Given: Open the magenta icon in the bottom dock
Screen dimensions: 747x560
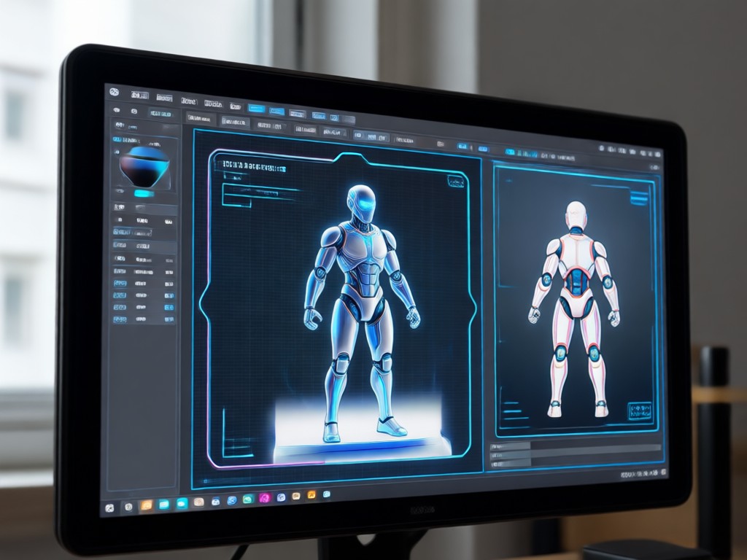Looking at the screenshot, I should point(264,498).
